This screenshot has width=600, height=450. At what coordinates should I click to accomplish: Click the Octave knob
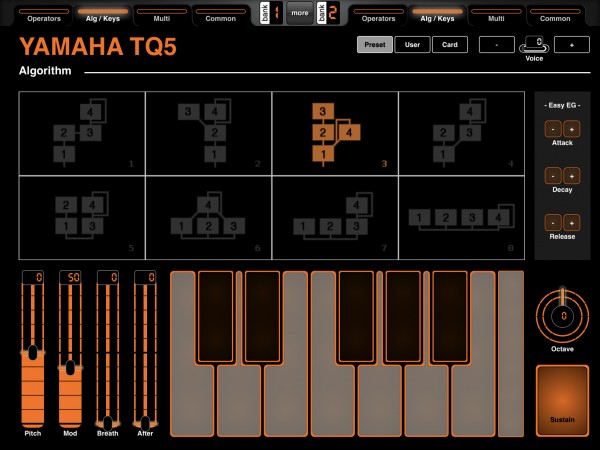point(562,316)
